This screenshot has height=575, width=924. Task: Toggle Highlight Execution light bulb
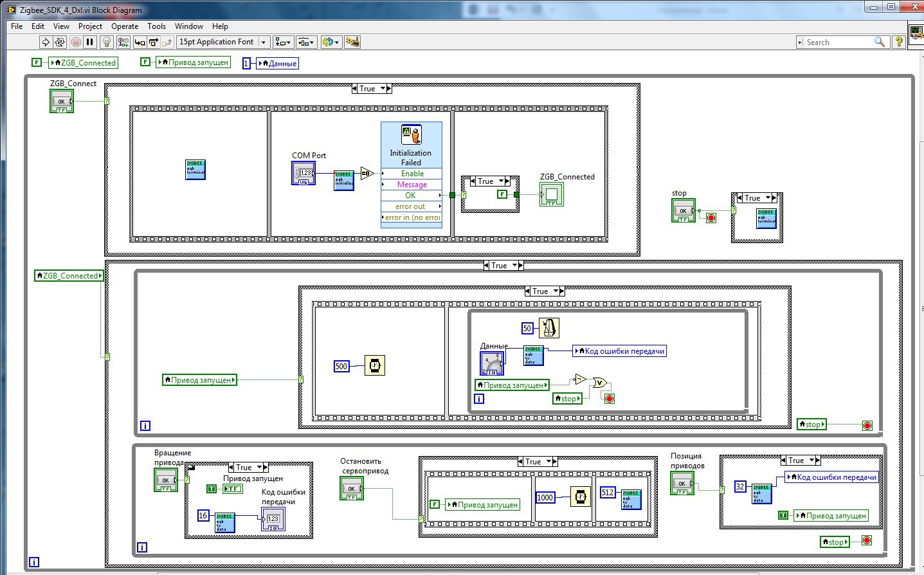107,42
